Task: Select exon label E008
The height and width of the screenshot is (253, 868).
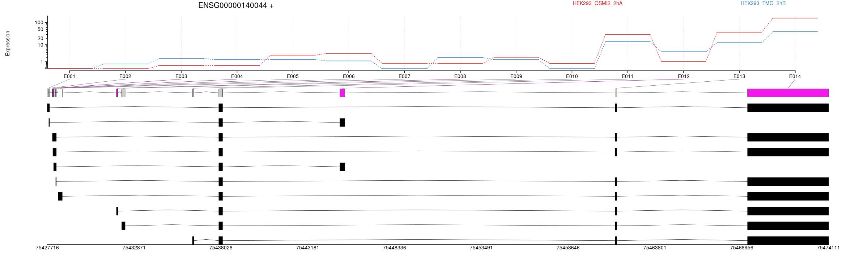Action: point(460,76)
